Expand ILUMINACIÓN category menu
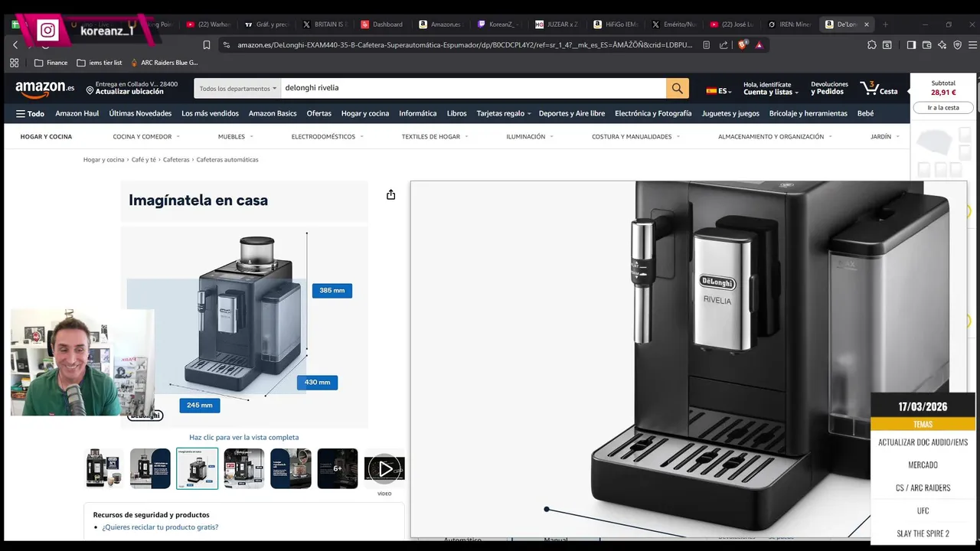The height and width of the screenshot is (551, 980). point(530,137)
